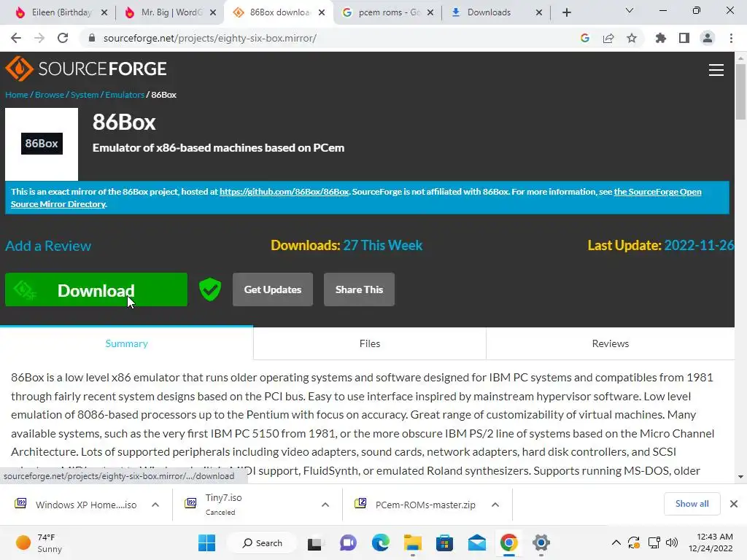This screenshot has height=560, width=747.
Task: Switch to the Files tab
Action: pos(370,343)
